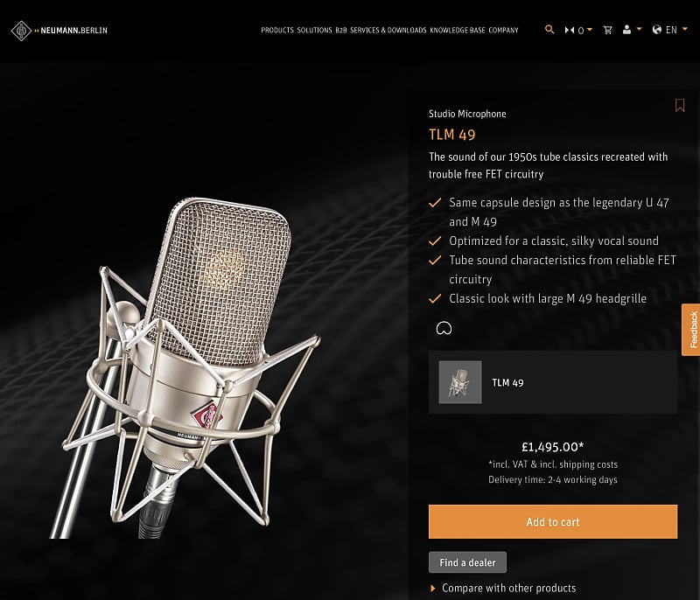Click the TLM 49 product thumbnail
The width and height of the screenshot is (700, 600).
click(x=459, y=382)
